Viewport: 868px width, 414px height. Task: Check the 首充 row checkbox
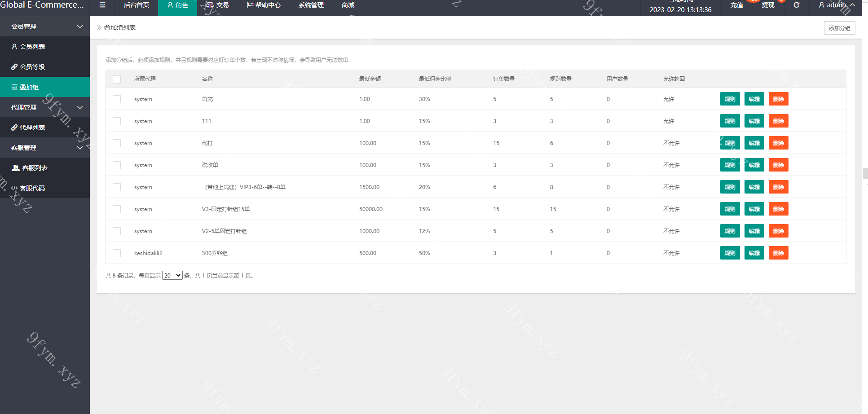(117, 99)
